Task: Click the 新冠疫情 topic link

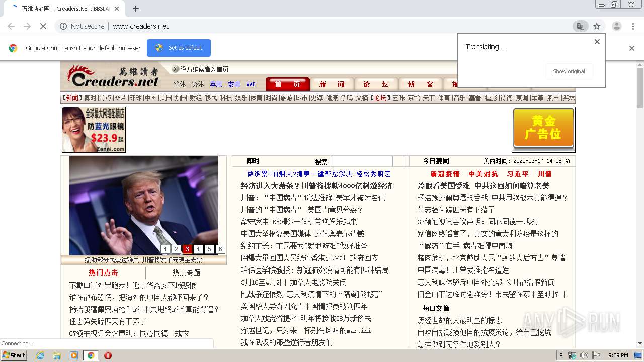Action: [x=445, y=174]
